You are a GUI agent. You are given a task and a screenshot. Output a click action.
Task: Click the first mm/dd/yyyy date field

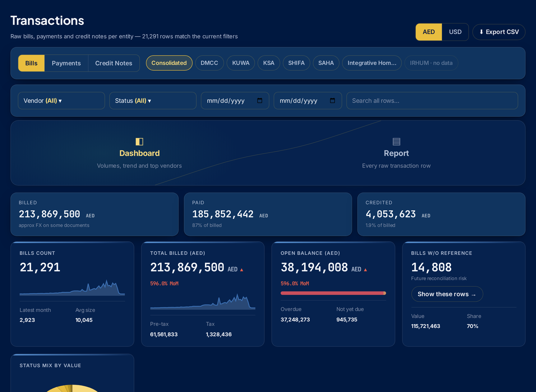tap(235, 101)
